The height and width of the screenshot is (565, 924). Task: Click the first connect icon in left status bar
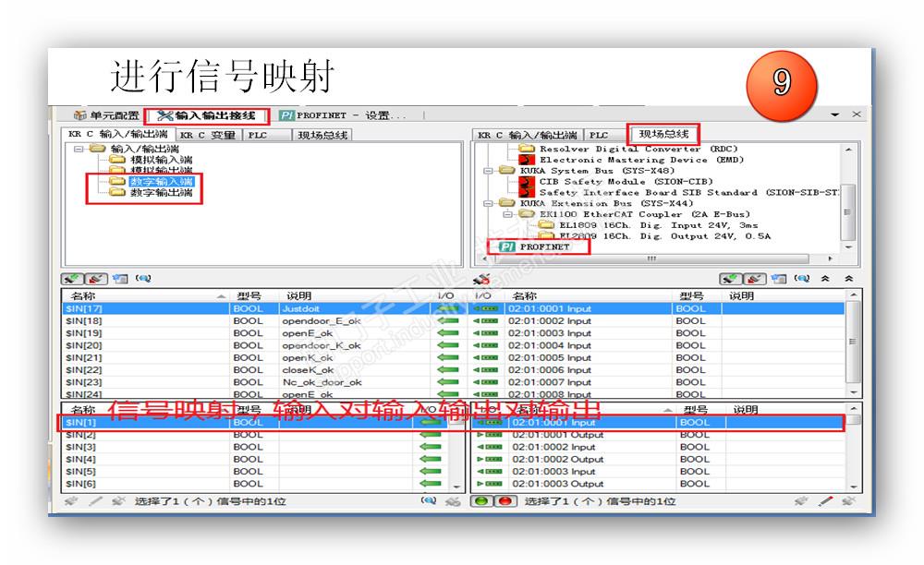(x=71, y=501)
